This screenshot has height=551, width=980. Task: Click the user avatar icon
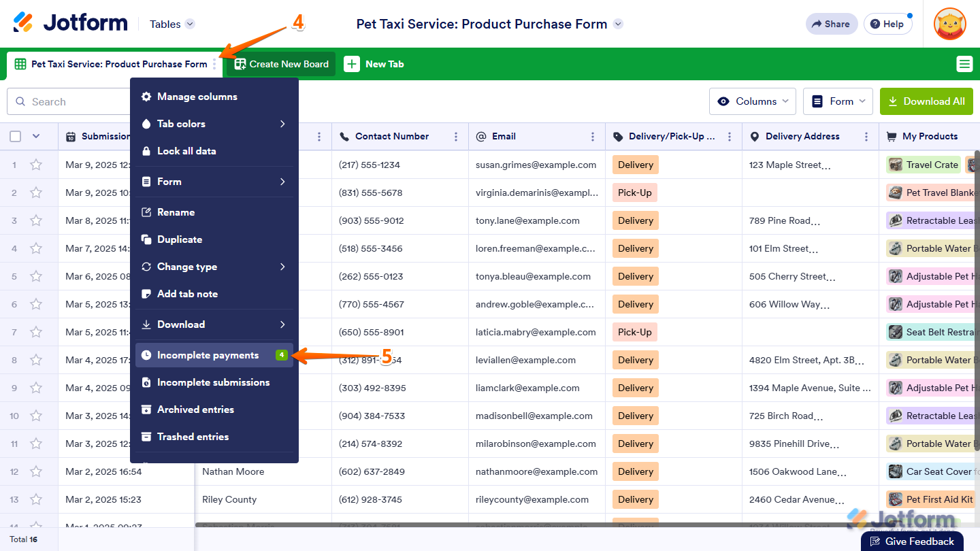pos(949,24)
